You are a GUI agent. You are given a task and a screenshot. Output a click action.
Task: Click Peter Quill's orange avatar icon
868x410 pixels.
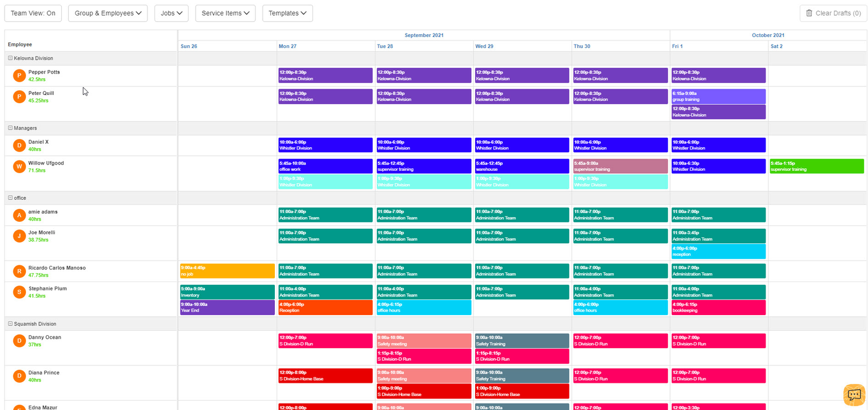20,97
